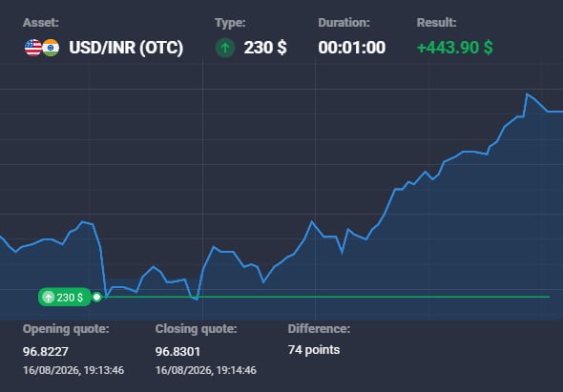This screenshot has height=392, width=563.
Task: Click the opening quote 96.8227
Action: 46,351
